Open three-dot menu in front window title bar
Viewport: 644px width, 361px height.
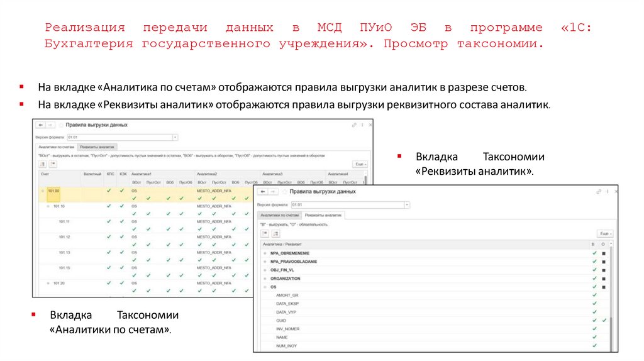click(608, 192)
